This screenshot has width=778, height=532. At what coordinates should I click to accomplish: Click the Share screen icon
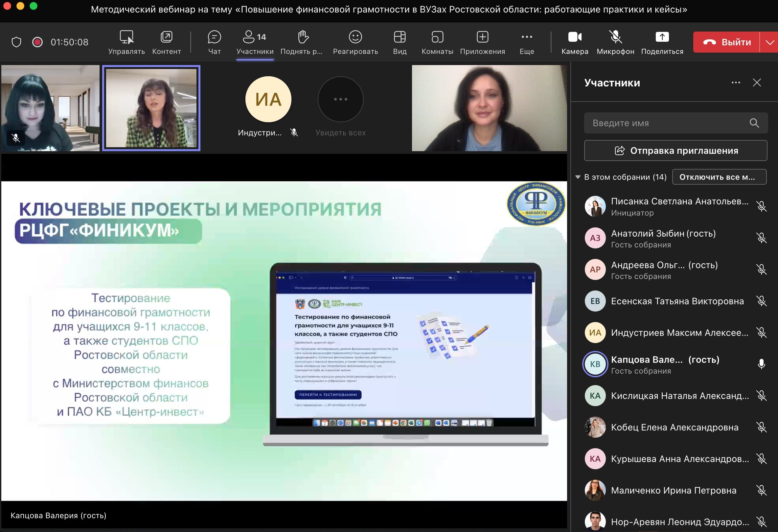(662, 37)
